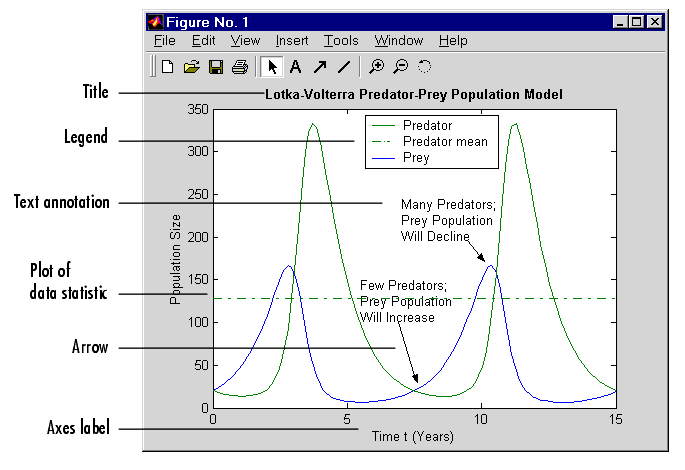Open the Insert menu
The height and width of the screenshot is (470, 685).
pyautogui.click(x=292, y=41)
